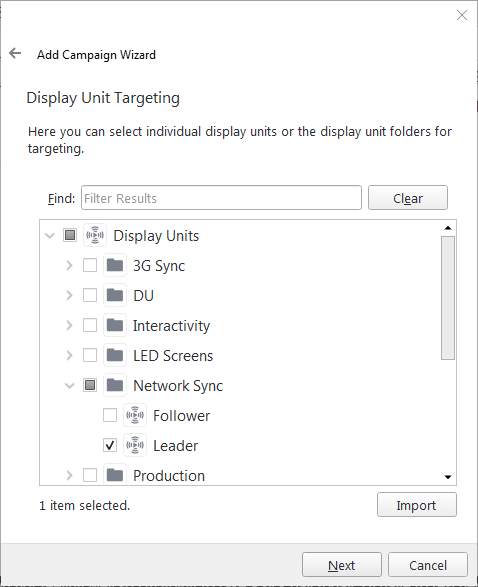This screenshot has width=478, height=587.
Task: Click the Display Units root broadcast icon
Action: (x=95, y=235)
